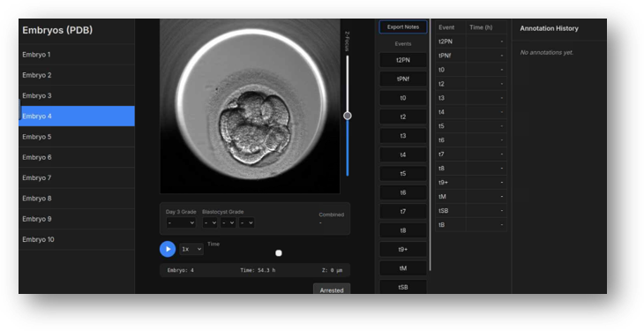
Task: Annotate the t2 event button
Action: coord(403,117)
